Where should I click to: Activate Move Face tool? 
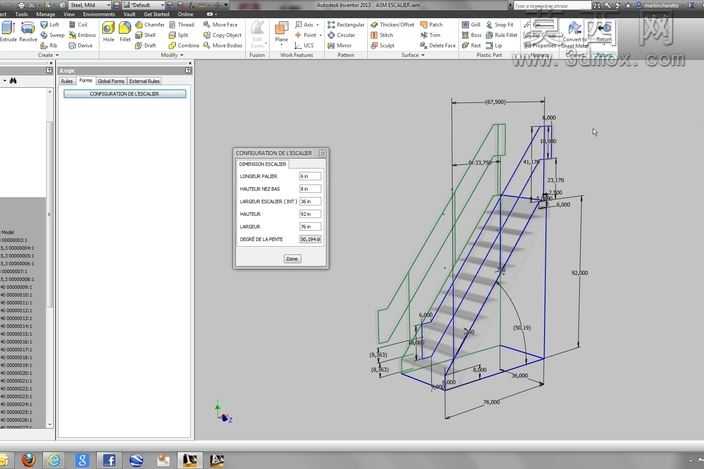[x=220, y=25]
